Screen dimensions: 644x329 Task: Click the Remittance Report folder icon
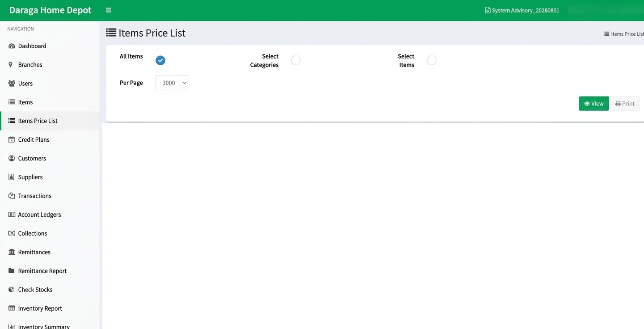click(x=12, y=271)
